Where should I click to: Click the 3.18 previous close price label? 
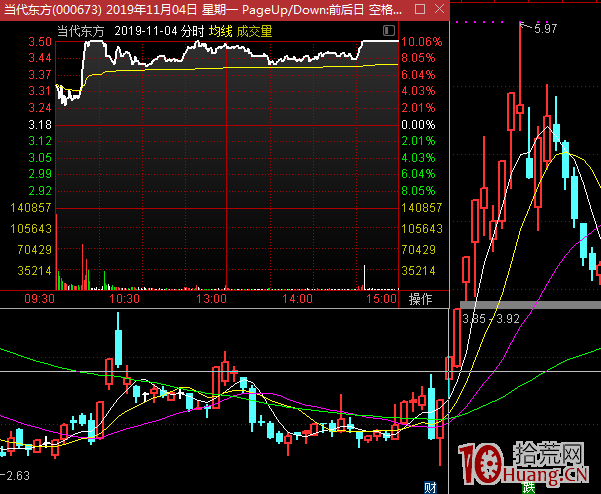[x=40, y=125]
